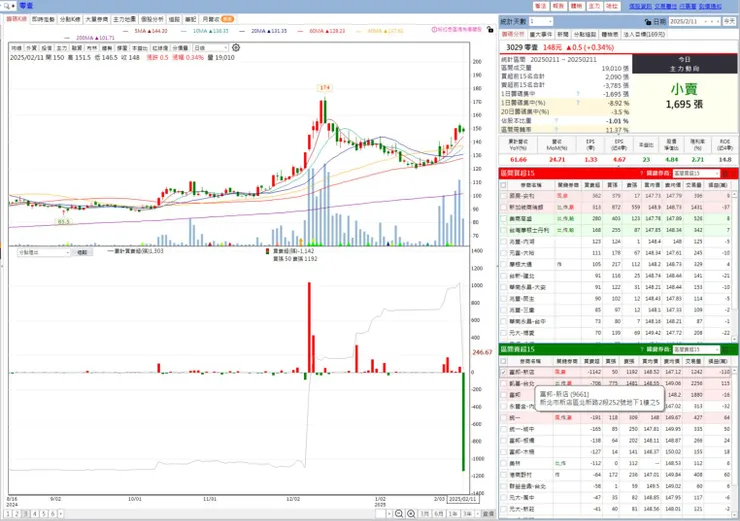Select all with the 區間賣超15 header checkbox
The image size is (740, 521).
click(x=504, y=361)
